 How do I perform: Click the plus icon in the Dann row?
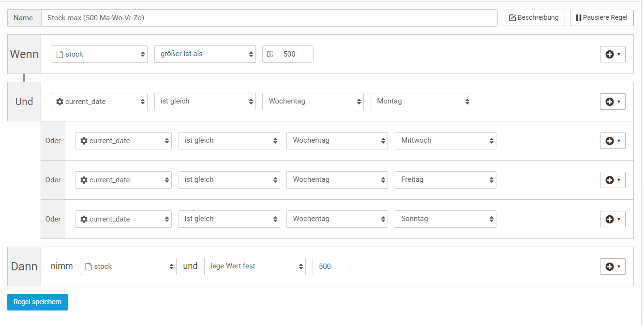pos(613,266)
